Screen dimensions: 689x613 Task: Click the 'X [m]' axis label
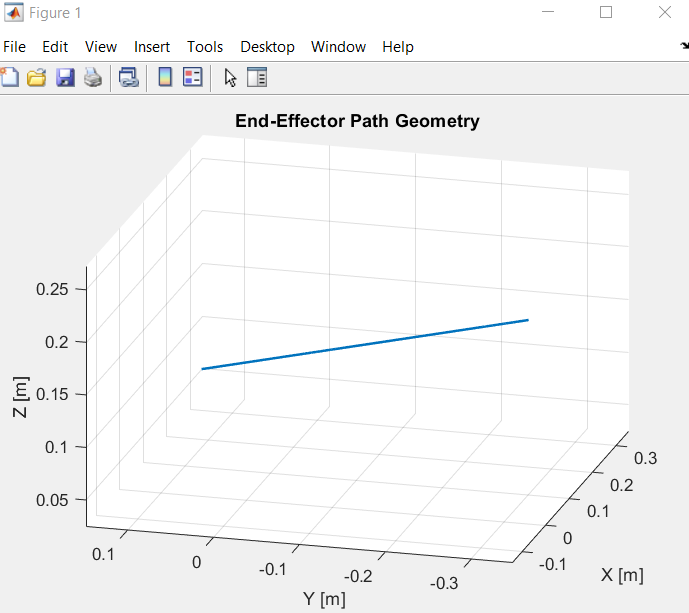click(x=622, y=575)
